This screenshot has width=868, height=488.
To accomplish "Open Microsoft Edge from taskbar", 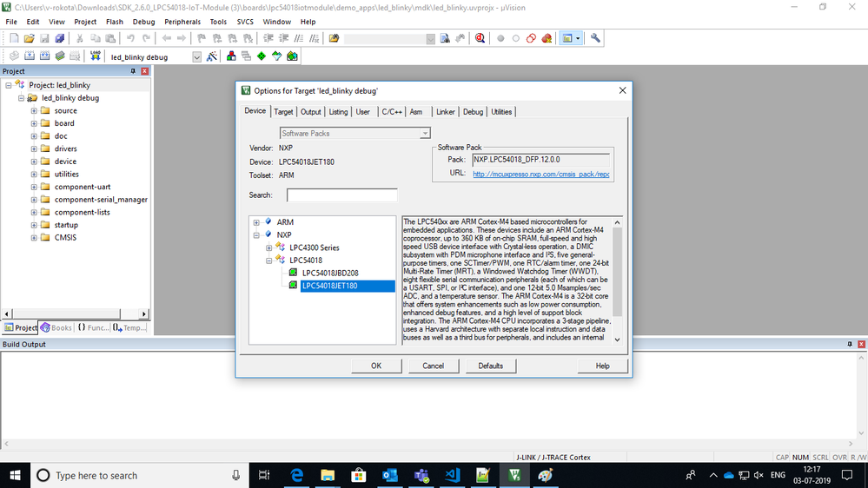I will pyautogui.click(x=296, y=475).
